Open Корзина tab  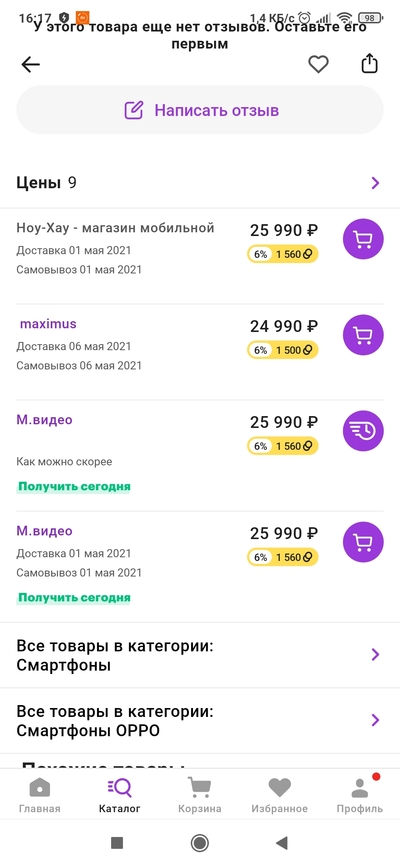(x=199, y=795)
